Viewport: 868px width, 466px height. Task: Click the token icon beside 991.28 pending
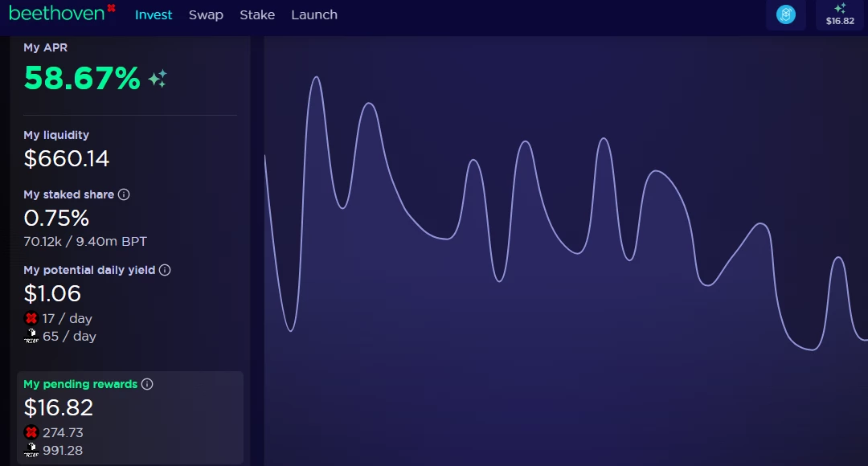(31, 450)
